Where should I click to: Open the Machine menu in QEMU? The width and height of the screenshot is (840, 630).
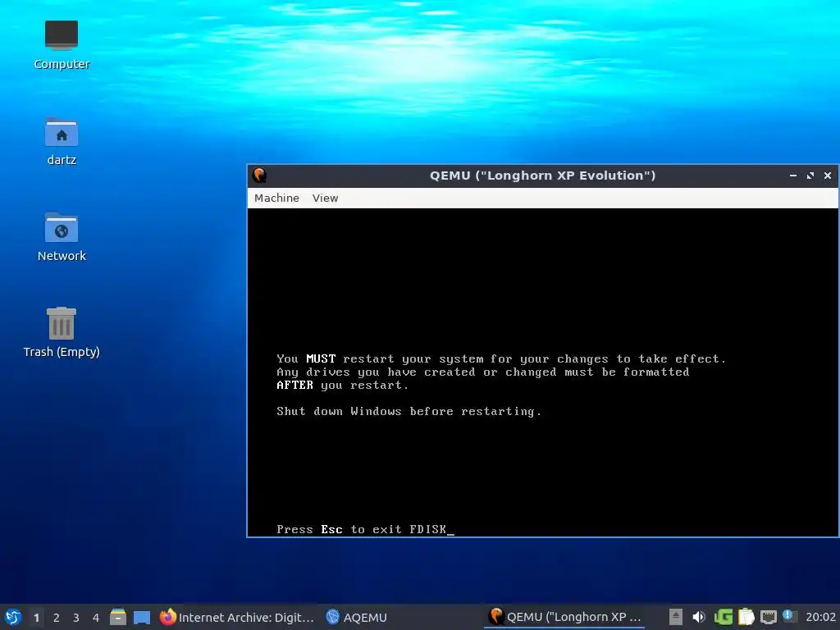[276, 198]
